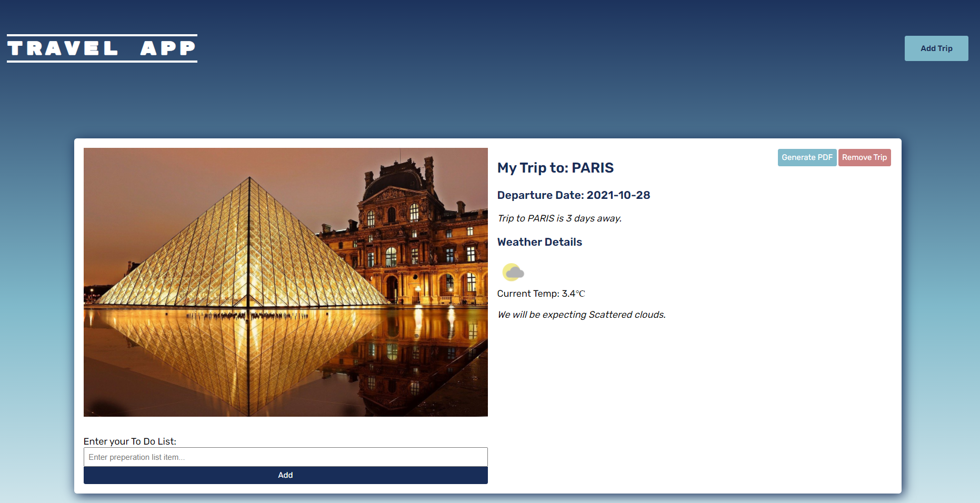Select the 'Current Temp: 3.4°C' text
Viewport: 980px width, 503px height.
541,294
